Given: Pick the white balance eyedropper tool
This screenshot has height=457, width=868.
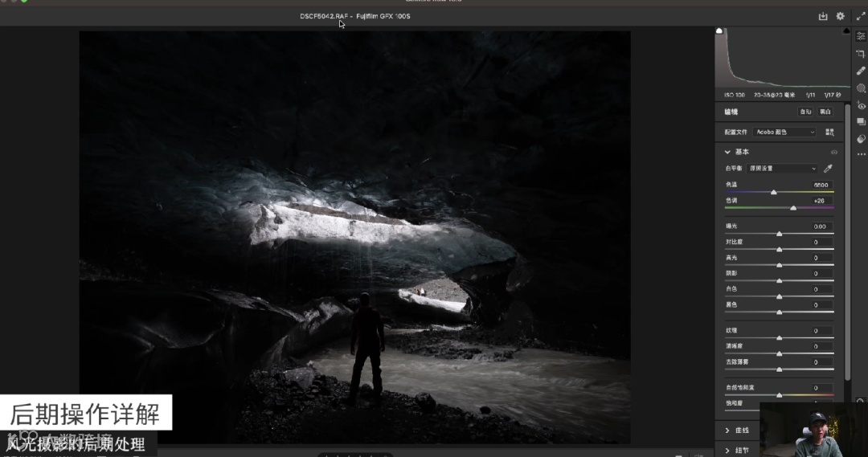Looking at the screenshot, I should (x=828, y=168).
